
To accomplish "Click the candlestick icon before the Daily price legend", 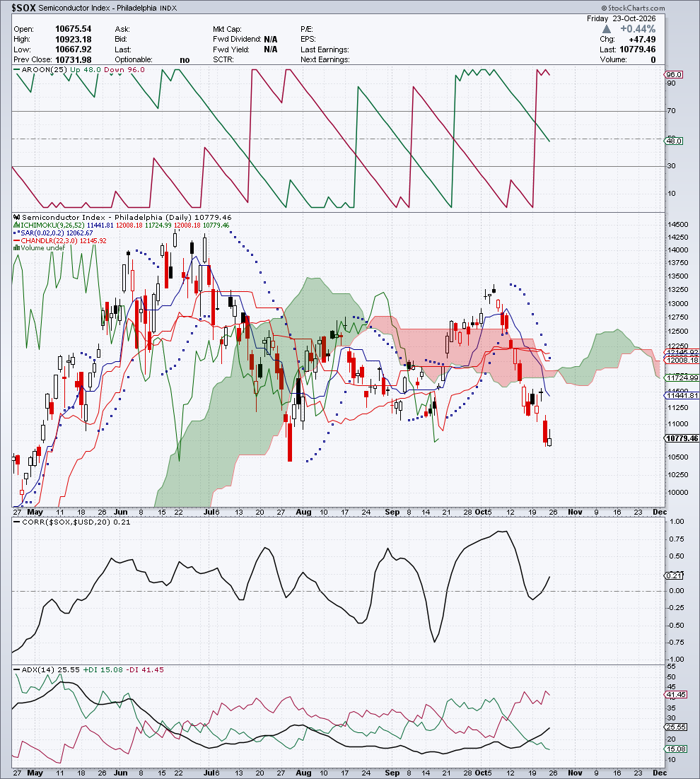I will 17,217.
